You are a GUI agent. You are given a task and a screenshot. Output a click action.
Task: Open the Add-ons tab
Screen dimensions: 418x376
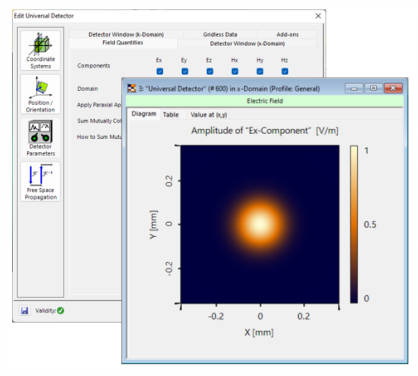[x=287, y=34]
